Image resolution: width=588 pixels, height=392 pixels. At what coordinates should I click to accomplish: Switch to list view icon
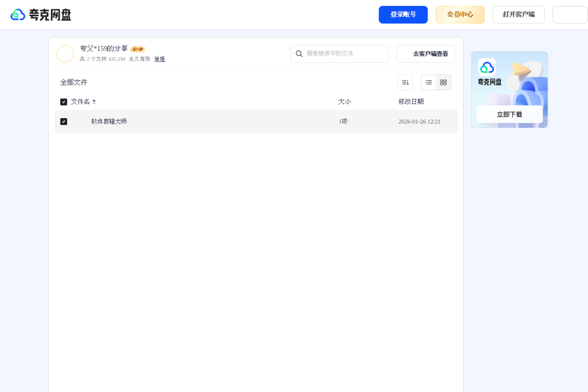[429, 82]
